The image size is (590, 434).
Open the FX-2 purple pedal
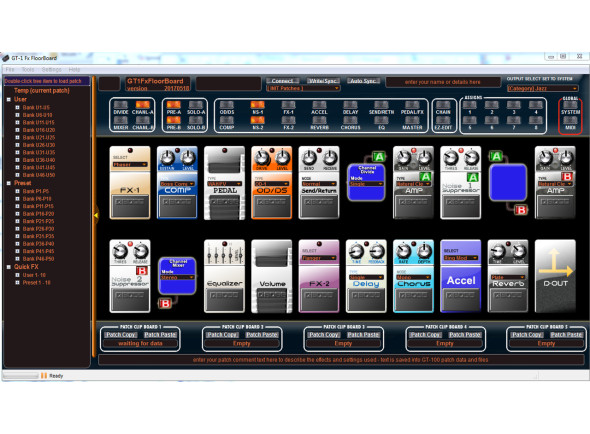(319, 276)
